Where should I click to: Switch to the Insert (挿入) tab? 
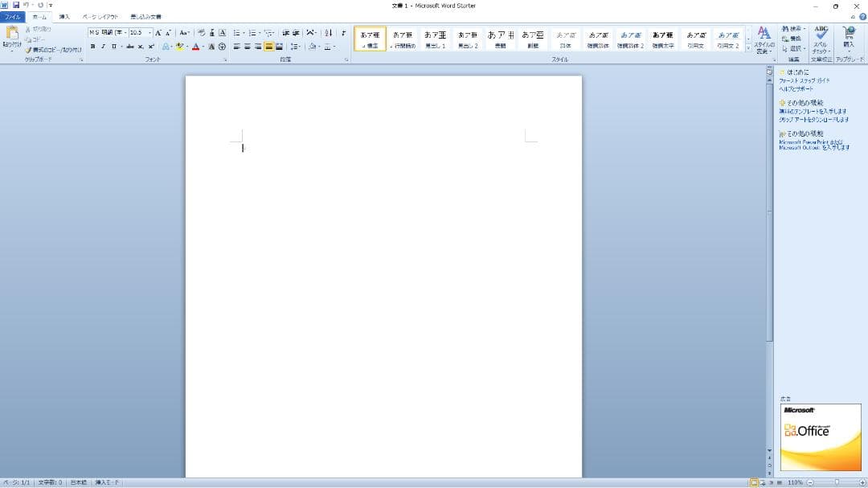pos(64,16)
